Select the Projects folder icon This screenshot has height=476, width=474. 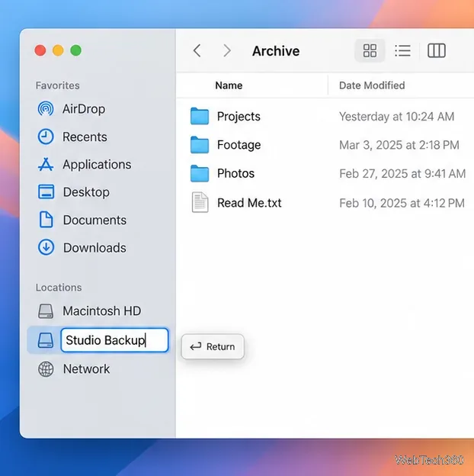click(200, 116)
